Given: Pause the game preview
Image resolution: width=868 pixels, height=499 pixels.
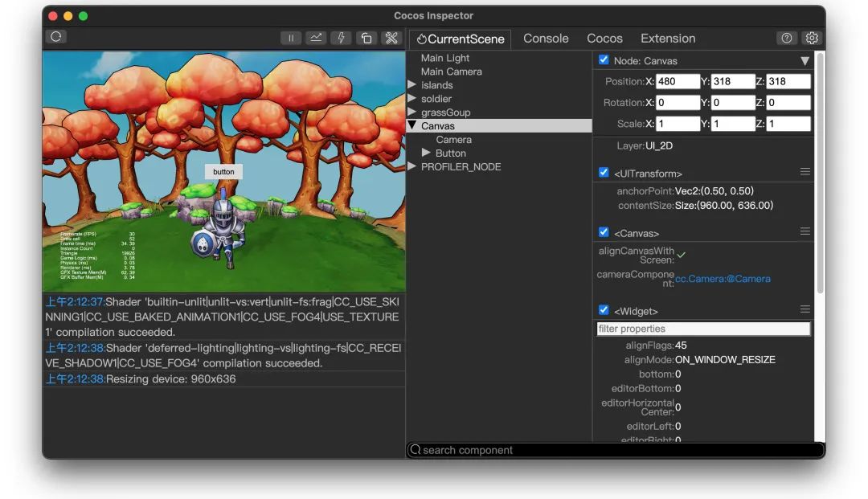Looking at the screenshot, I should tap(291, 38).
